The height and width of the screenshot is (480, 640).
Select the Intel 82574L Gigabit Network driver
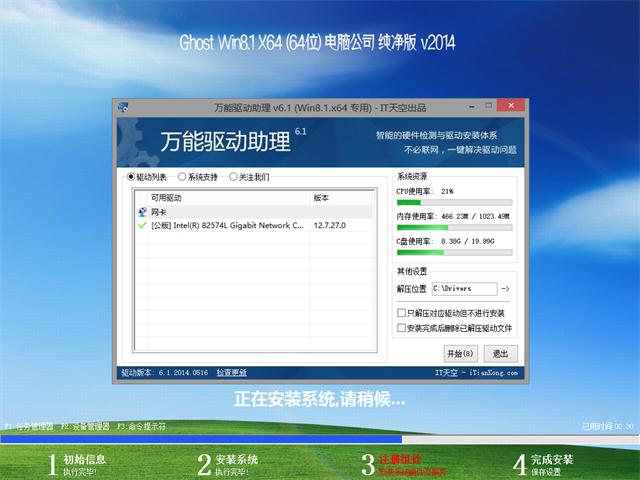point(227,226)
